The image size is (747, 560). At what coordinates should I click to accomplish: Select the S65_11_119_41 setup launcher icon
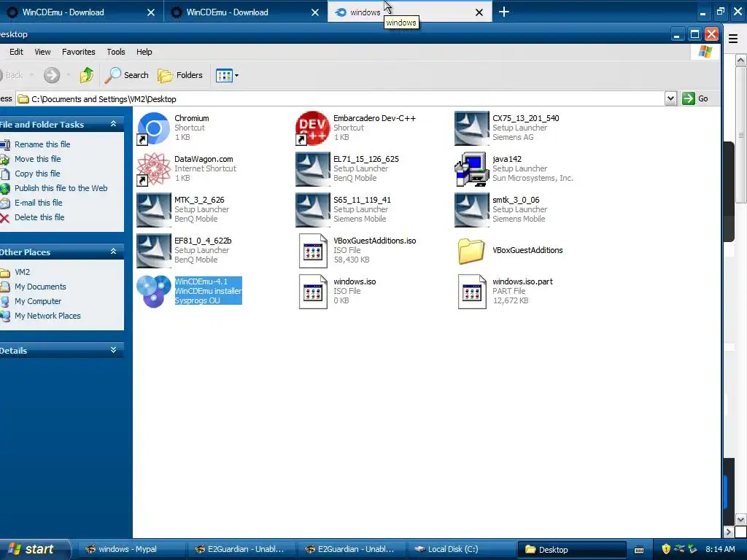coord(312,210)
